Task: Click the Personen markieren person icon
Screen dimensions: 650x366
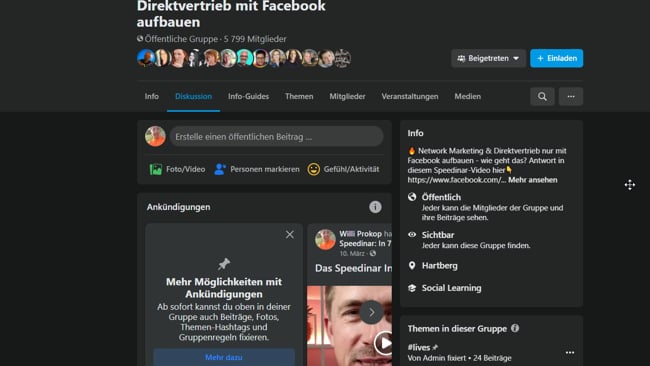Action: (x=220, y=169)
